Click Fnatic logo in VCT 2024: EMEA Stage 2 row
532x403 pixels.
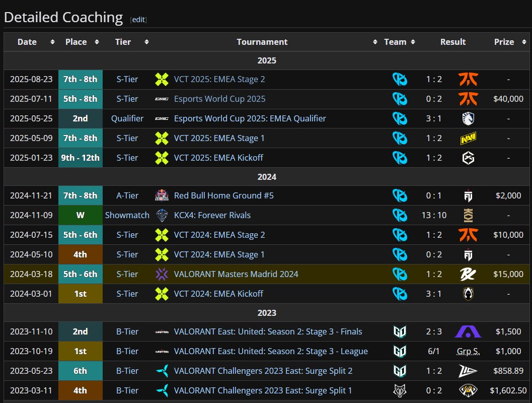coord(468,235)
